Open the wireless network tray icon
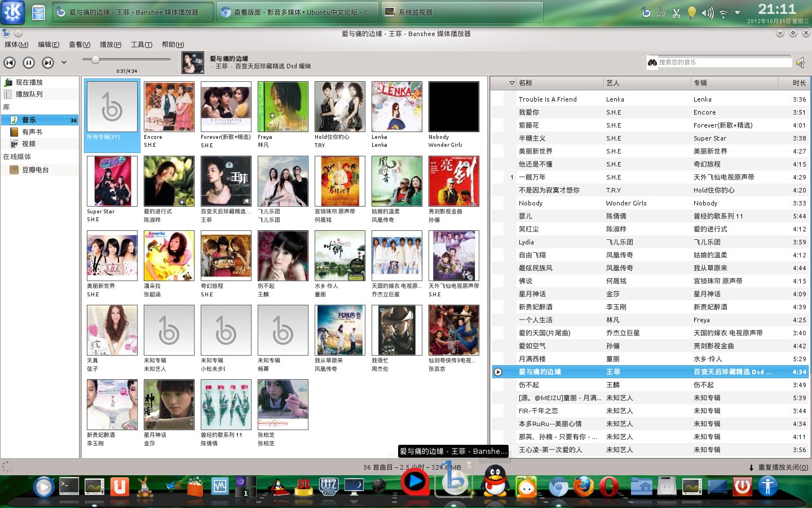Image resolution: width=812 pixels, height=508 pixels. click(x=723, y=12)
